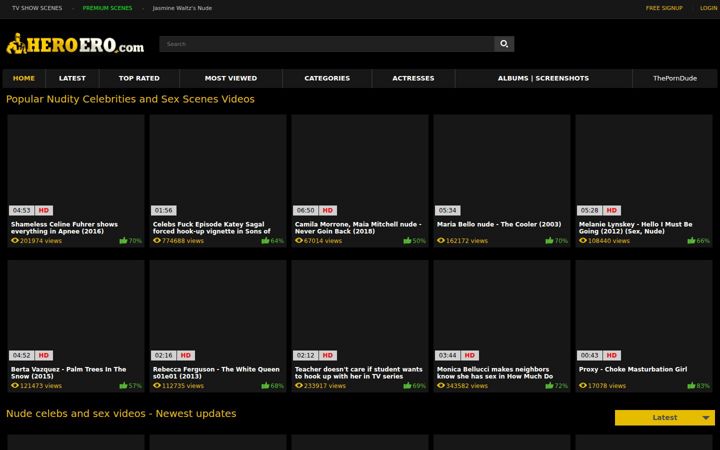720x450 pixels.
Task: Click the 233917 views count text
Action: pyautogui.click(x=325, y=386)
